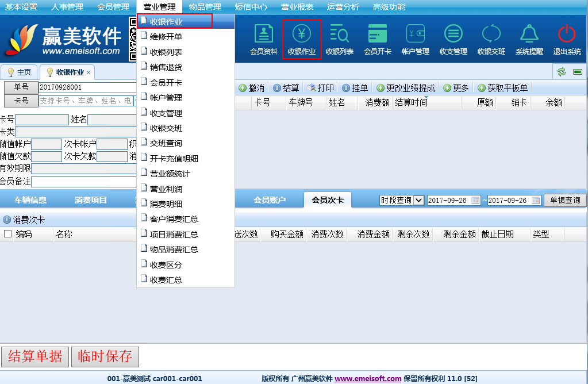Viewport: 588px width, 384px height.
Task: Click the green refresh icon at top right
Action: [562, 72]
